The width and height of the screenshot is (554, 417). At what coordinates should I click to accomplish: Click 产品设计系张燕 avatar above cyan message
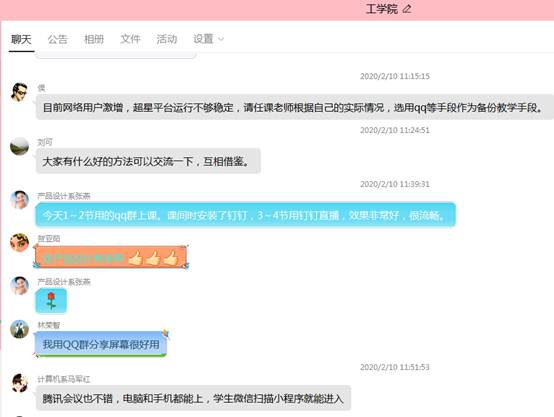click(x=19, y=200)
